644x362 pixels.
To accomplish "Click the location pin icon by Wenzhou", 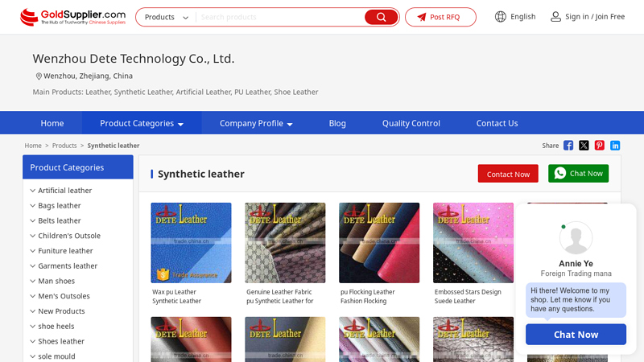I will (39, 76).
